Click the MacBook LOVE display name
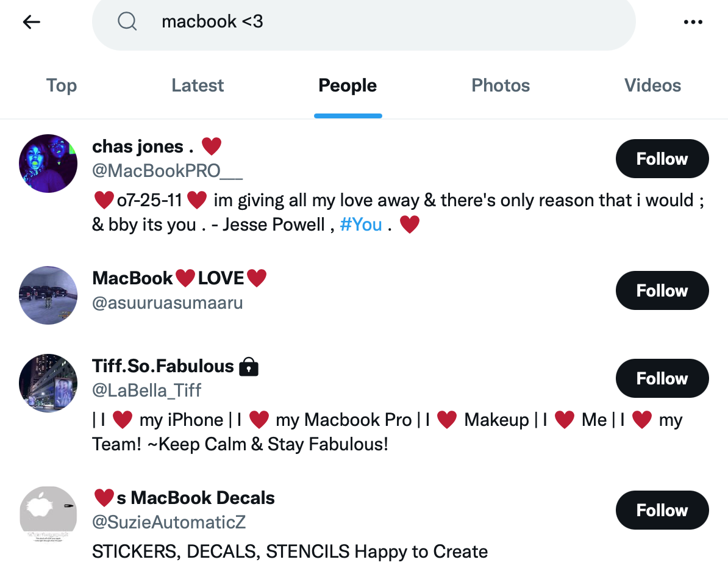This screenshot has width=728, height=576. pyautogui.click(x=179, y=278)
